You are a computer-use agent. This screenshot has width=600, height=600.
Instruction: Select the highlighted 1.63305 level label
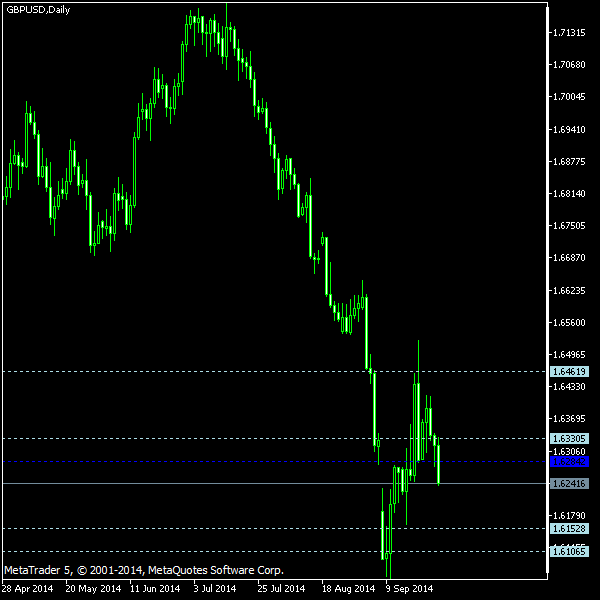click(x=569, y=439)
